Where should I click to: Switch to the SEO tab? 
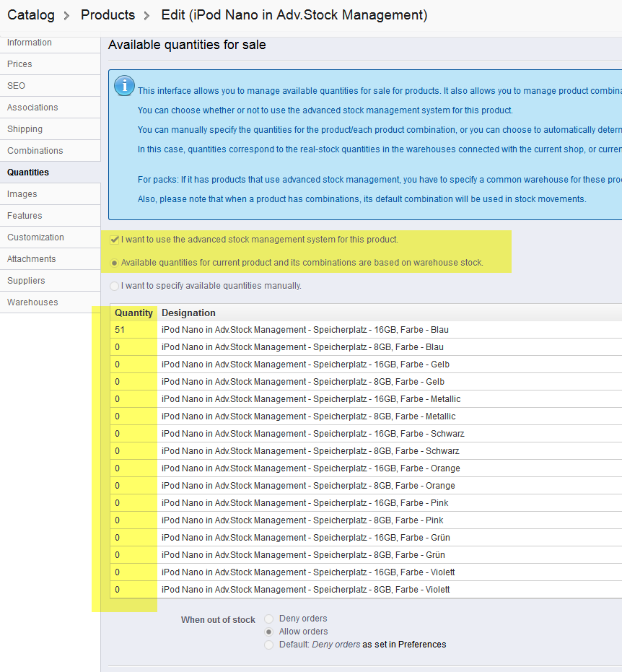click(50, 86)
